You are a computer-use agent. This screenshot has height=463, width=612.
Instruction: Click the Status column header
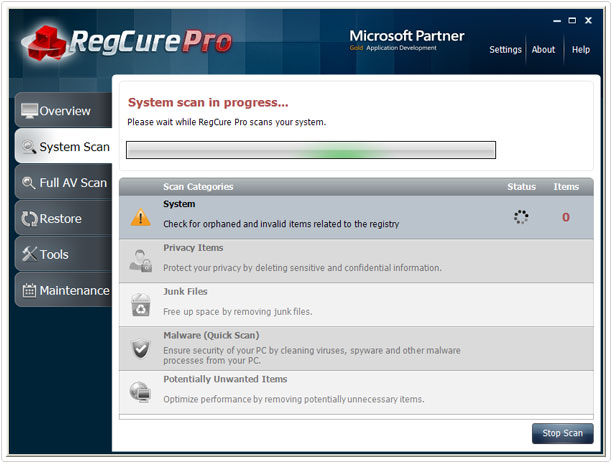(521, 187)
